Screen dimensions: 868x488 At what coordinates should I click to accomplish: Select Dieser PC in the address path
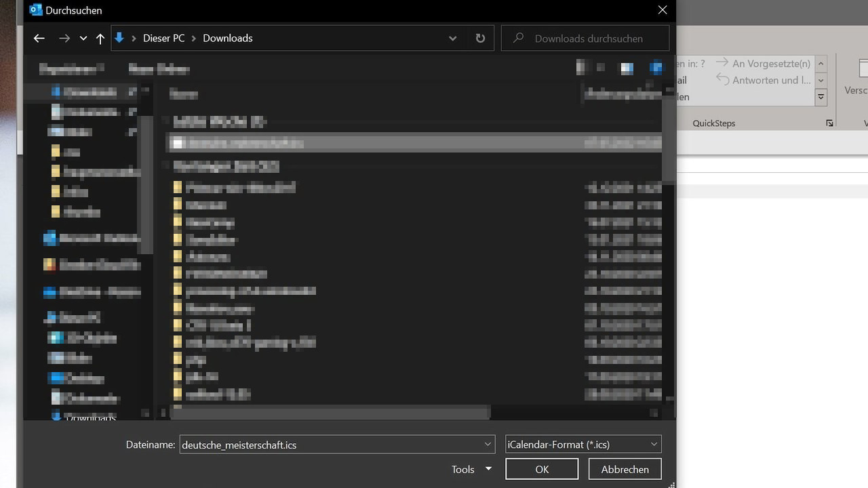(x=163, y=39)
